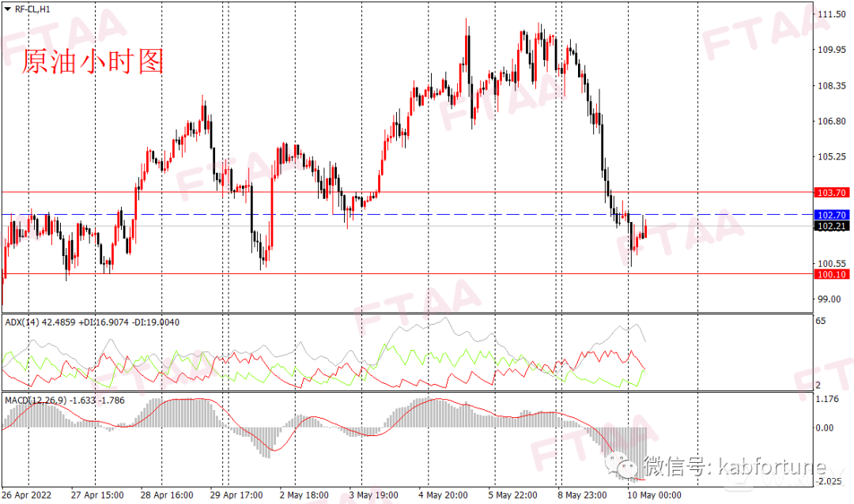Click the 8 May 23:00 time label

tap(583, 495)
